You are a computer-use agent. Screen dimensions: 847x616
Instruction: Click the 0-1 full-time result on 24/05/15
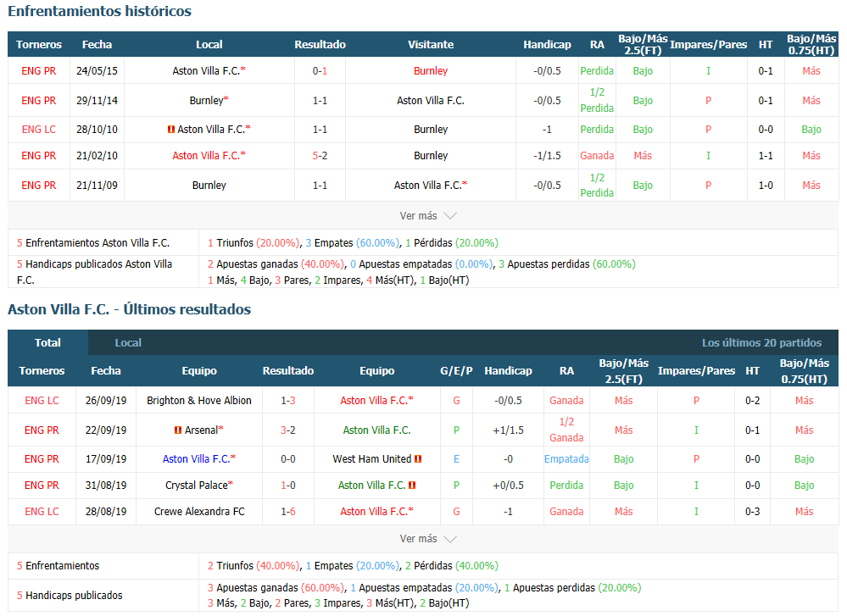320,70
